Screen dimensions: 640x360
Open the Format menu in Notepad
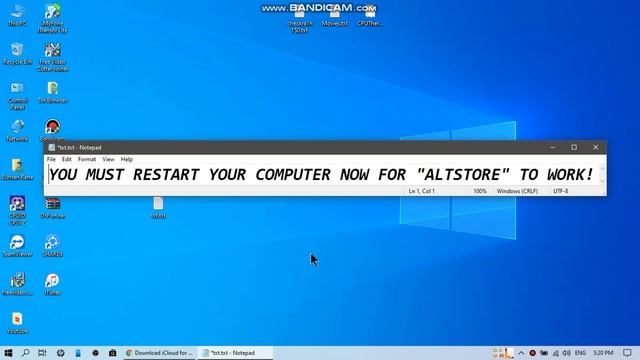87,159
